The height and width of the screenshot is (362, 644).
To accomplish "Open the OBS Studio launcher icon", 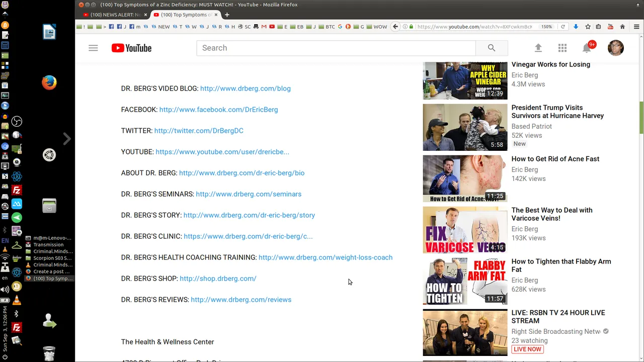I will [x=17, y=121].
